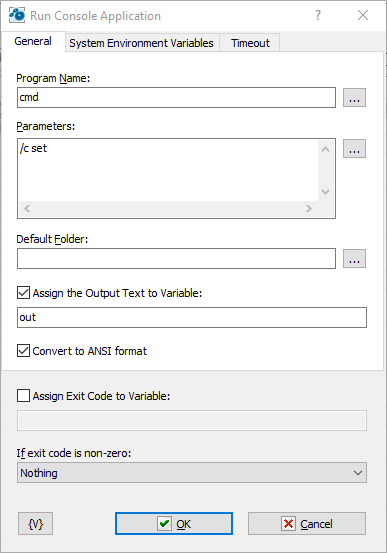Click the Cancel button

point(307,524)
